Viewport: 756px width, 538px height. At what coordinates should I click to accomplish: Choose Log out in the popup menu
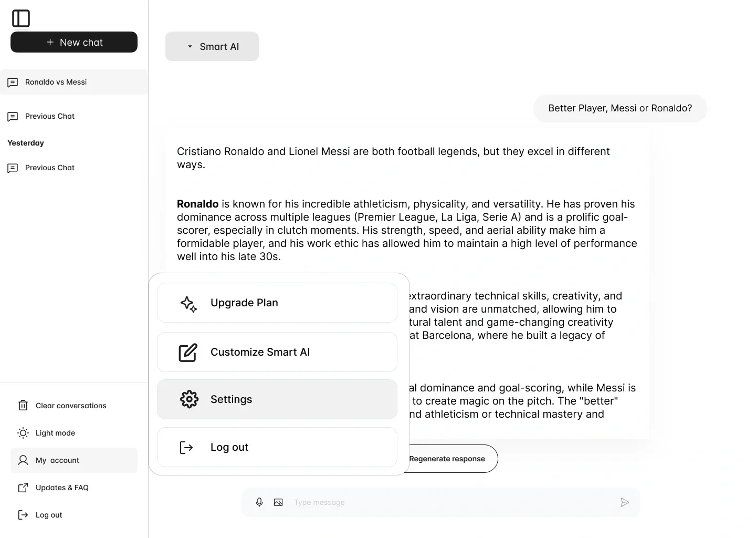click(x=277, y=447)
